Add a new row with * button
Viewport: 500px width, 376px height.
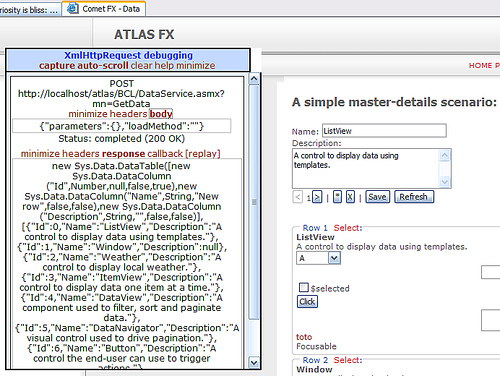[337, 197]
